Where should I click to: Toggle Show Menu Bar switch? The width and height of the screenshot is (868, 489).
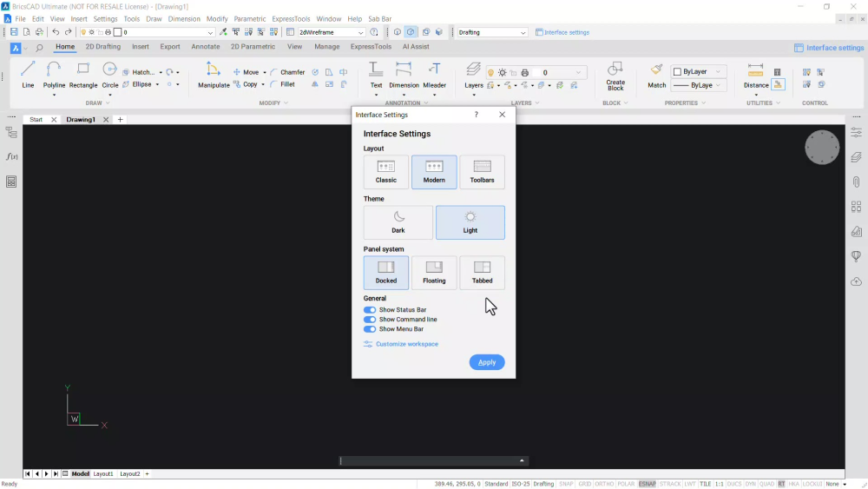coord(369,329)
